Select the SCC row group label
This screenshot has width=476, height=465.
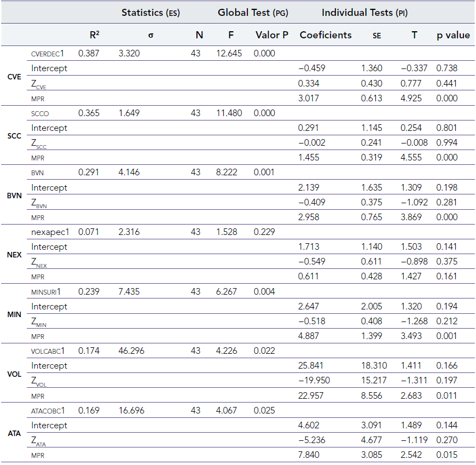14,136
